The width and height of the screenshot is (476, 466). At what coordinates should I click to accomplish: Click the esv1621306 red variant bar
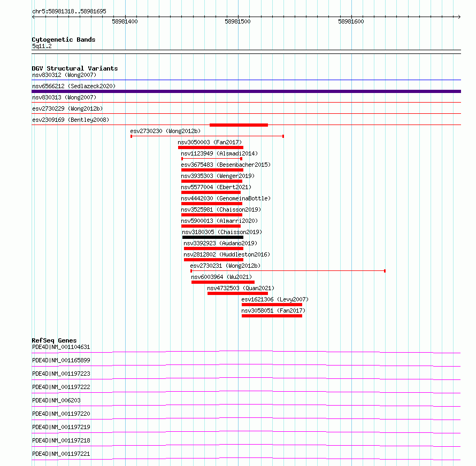pos(272,305)
